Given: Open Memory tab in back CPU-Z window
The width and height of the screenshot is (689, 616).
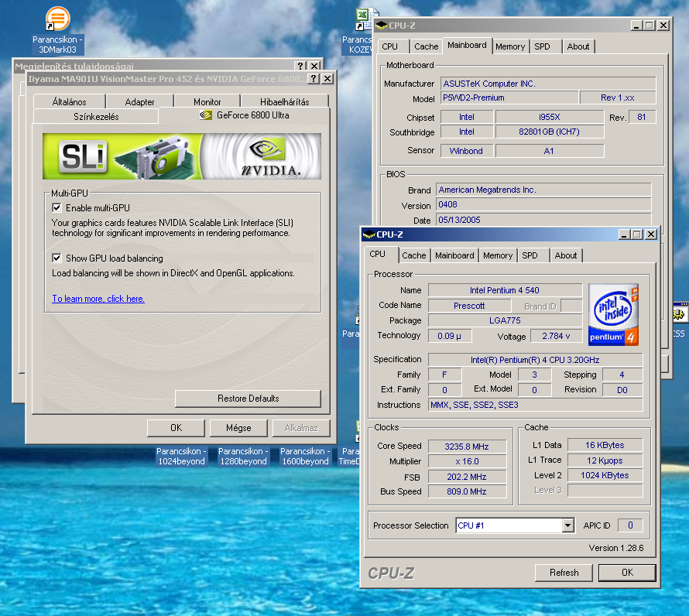Looking at the screenshot, I should (x=510, y=46).
